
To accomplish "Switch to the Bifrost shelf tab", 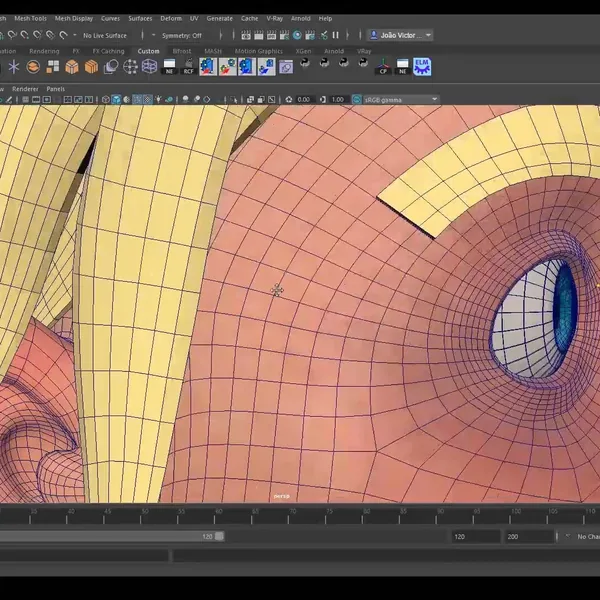I will pyautogui.click(x=181, y=51).
